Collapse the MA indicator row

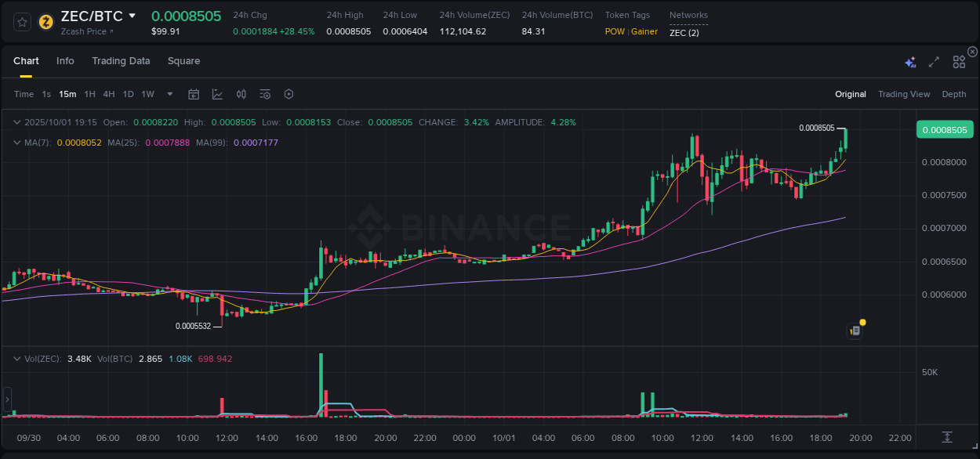point(17,143)
